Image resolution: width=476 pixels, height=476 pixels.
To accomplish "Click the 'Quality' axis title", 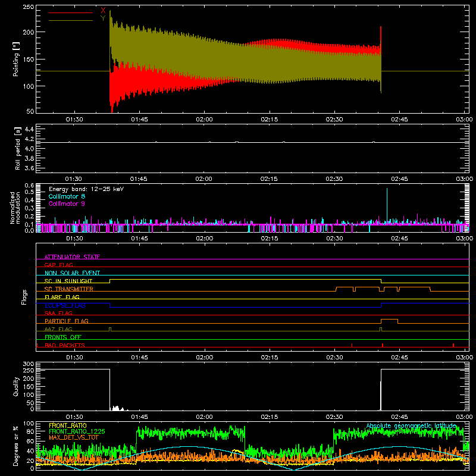I will point(15,386).
